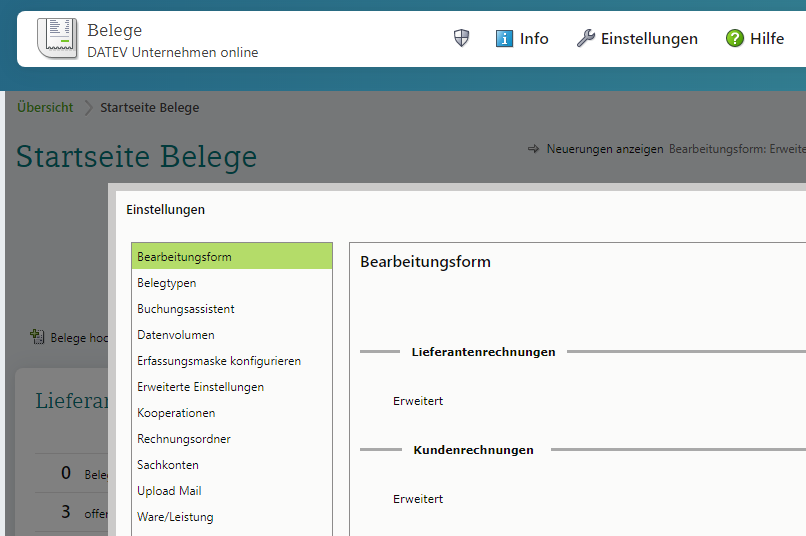Click the breadcrumb chevron after Übersicht

pyautogui.click(x=87, y=108)
